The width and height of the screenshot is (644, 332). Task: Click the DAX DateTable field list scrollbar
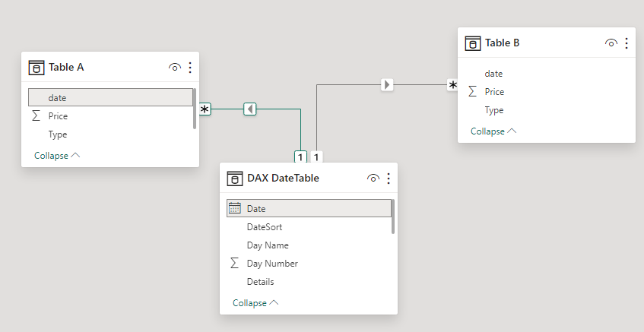tap(393, 217)
